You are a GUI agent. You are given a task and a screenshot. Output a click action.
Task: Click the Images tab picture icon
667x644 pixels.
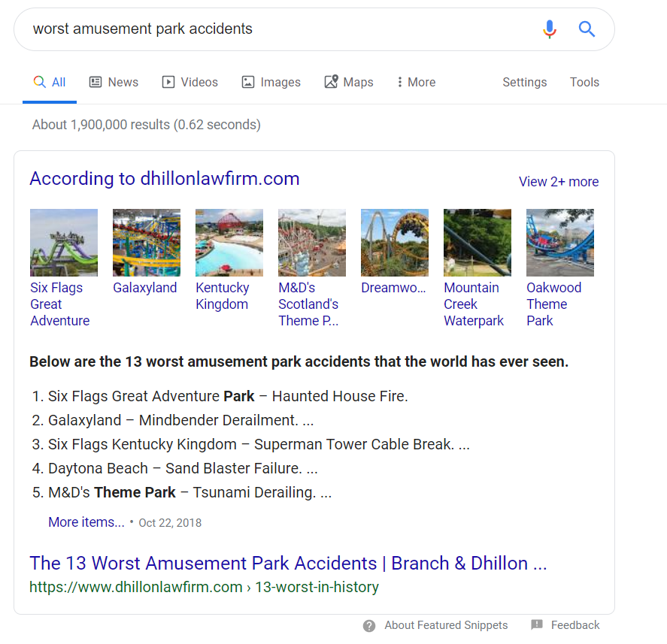248,82
